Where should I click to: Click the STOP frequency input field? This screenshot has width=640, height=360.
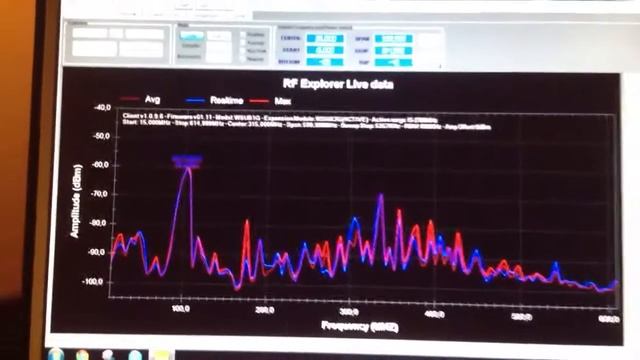[x=394, y=51]
